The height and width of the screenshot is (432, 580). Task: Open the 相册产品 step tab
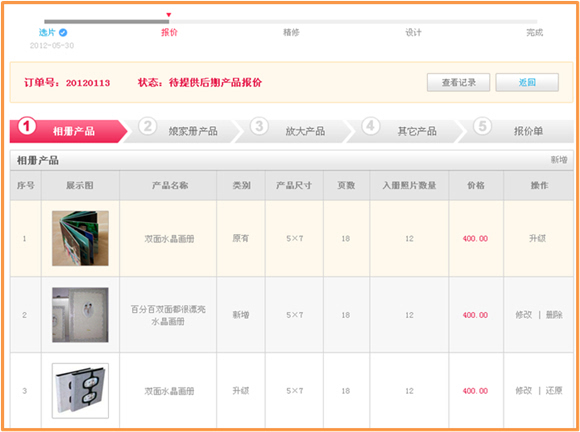68,131
